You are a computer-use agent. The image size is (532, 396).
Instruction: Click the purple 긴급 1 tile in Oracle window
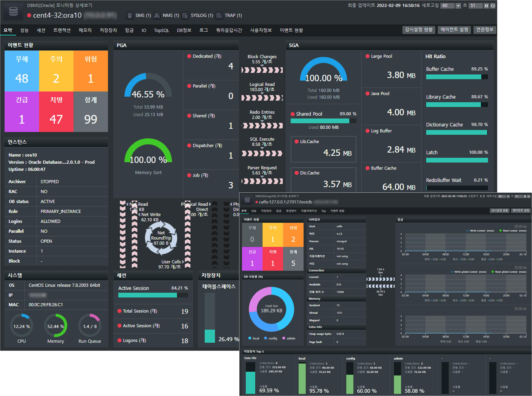coord(22,112)
